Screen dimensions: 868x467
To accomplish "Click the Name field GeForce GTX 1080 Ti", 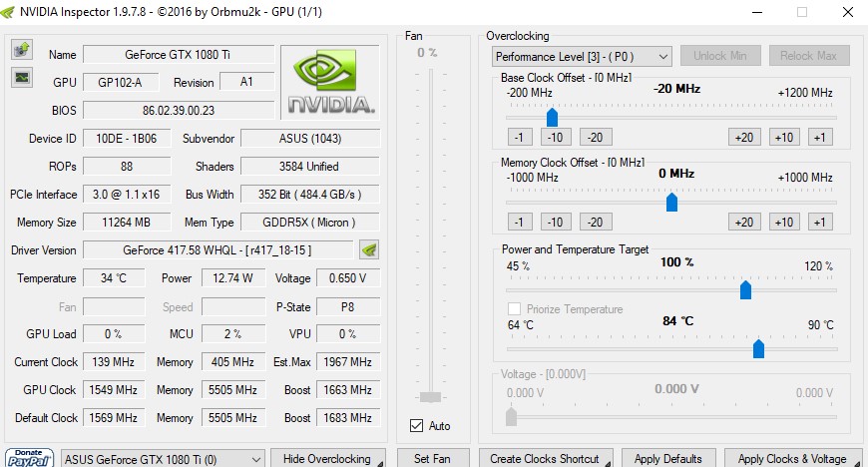I will [x=179, y=54].
